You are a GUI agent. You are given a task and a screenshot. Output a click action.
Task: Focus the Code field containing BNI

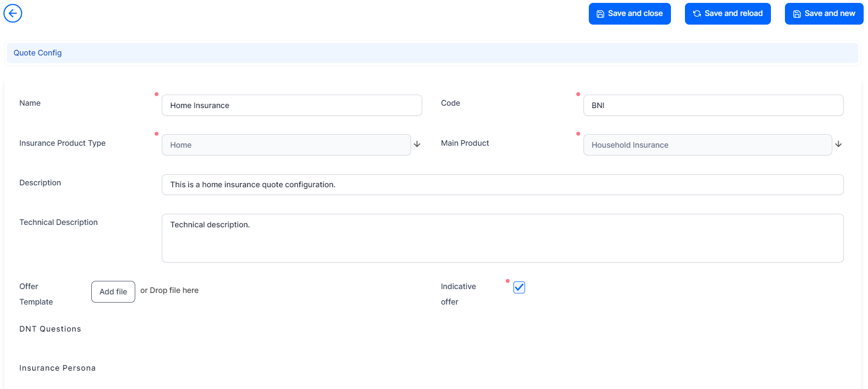[x=713, y=105]
